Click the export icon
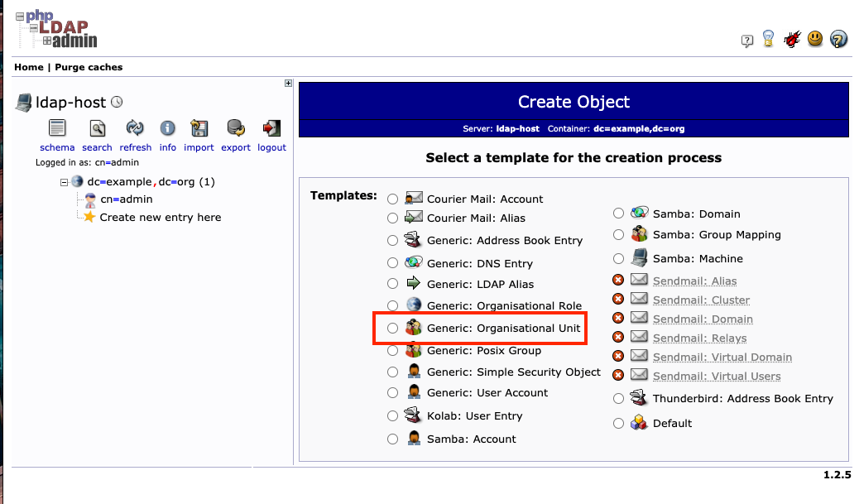The image size is (859, 504). pos(235,128)
